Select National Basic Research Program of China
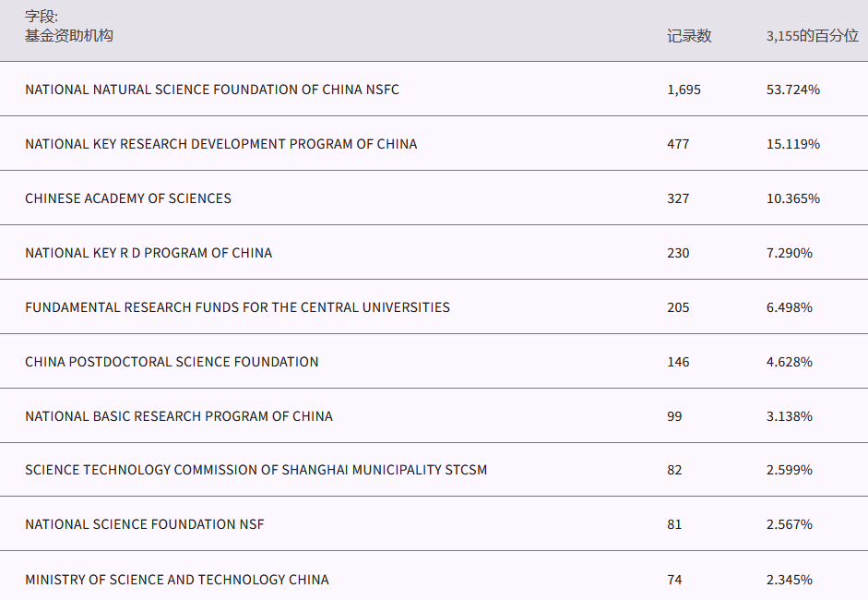The image size is (868, 600). (x=179, y=416)
